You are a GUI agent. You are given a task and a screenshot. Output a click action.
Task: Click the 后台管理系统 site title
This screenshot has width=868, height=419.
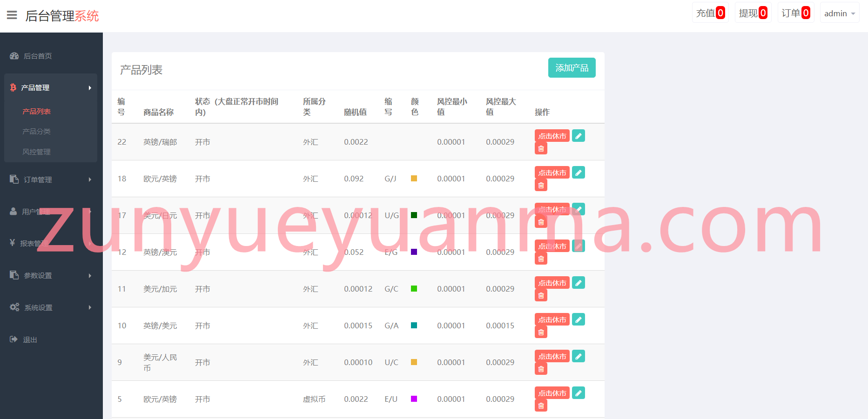(x=62, y=16)
